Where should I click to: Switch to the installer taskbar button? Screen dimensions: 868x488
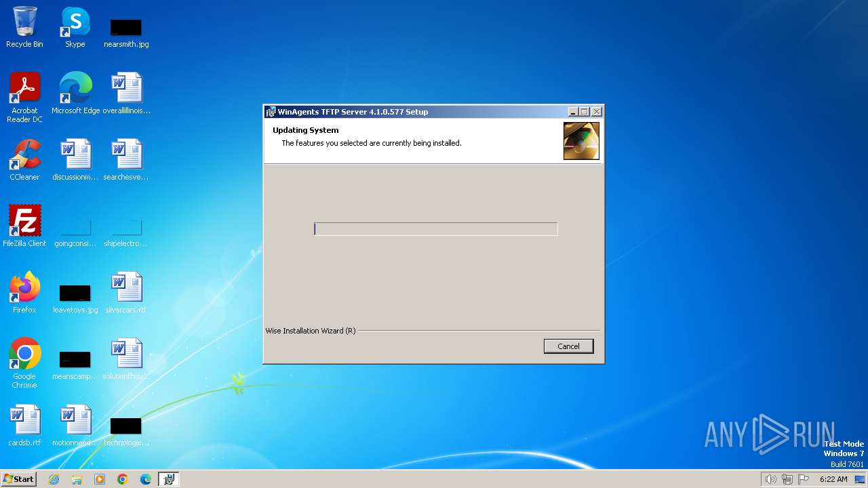pyautogui.click(x=169, y=479)
